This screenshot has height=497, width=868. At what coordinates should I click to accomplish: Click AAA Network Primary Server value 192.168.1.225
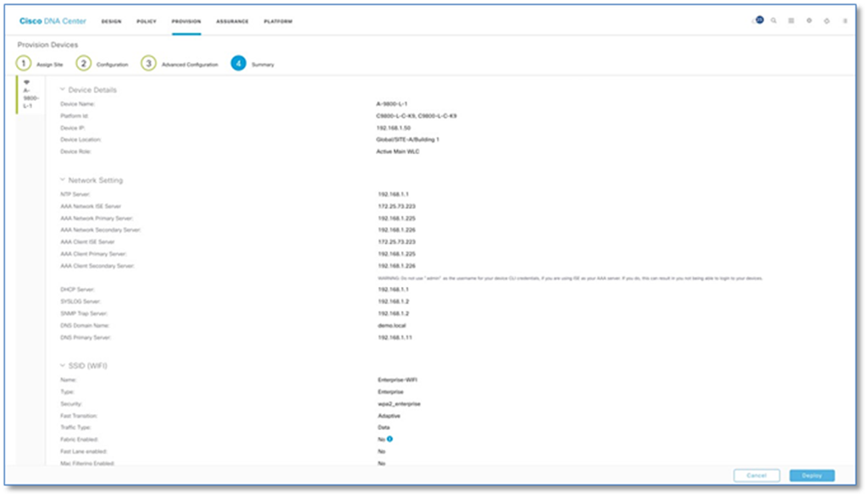(396, 218)
